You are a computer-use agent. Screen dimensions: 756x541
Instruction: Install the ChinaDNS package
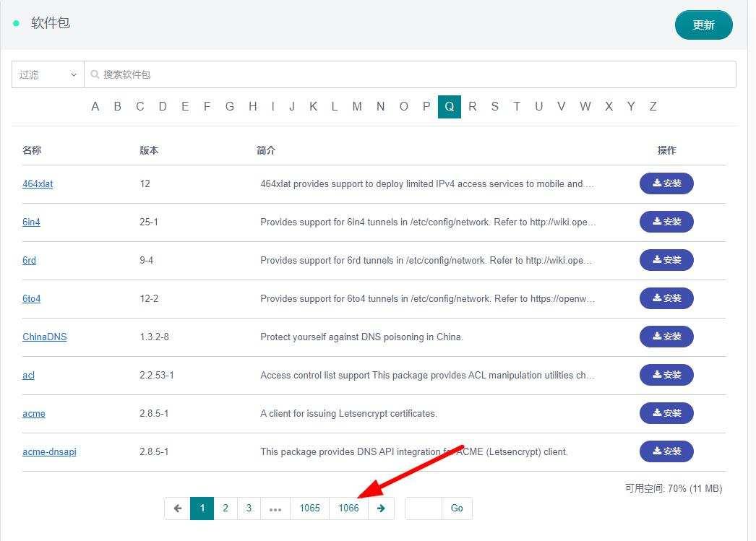[666, 337]
